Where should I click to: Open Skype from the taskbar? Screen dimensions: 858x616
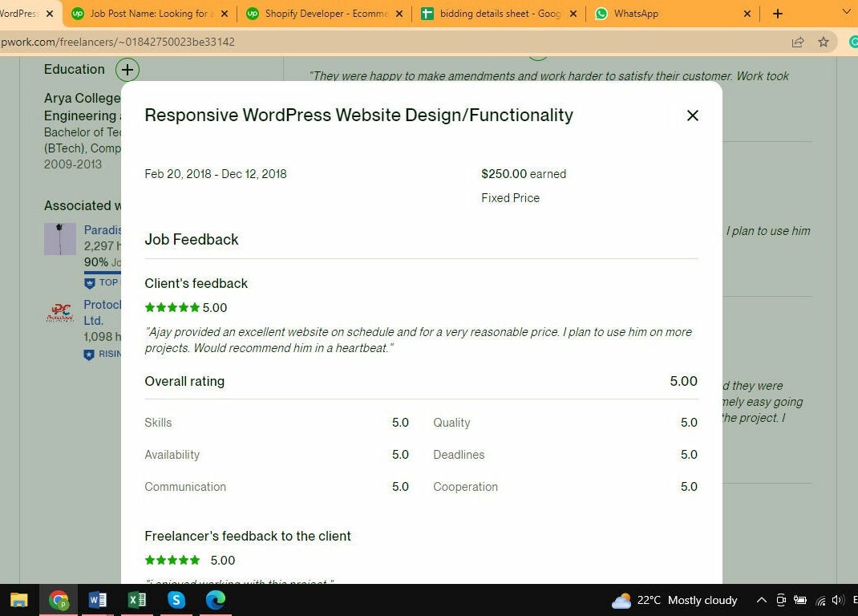click(176, 600)
